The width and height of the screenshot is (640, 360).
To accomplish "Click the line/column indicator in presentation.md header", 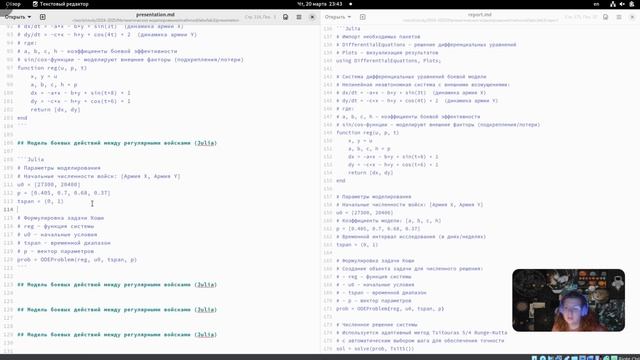I will click(x=260, y=17).
